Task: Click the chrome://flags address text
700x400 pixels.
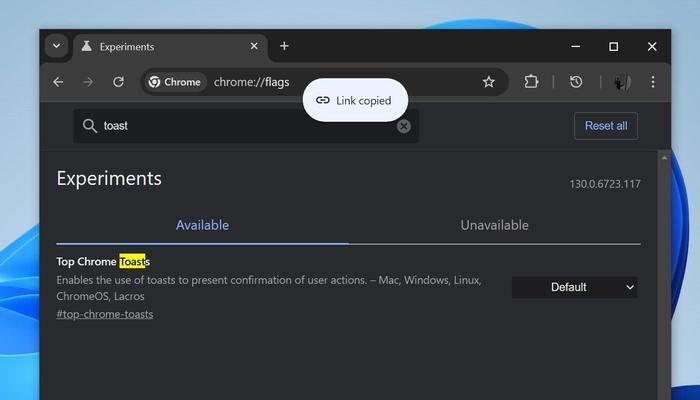Action: click(251, 82)
